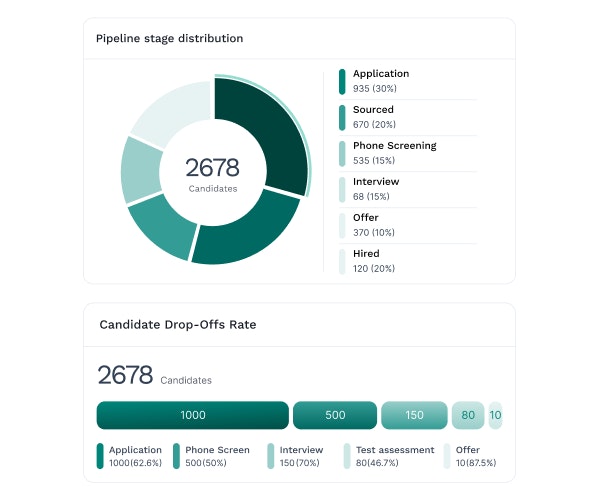Click the 150 bar segment
600x500 pixels.
pos(415,415)
